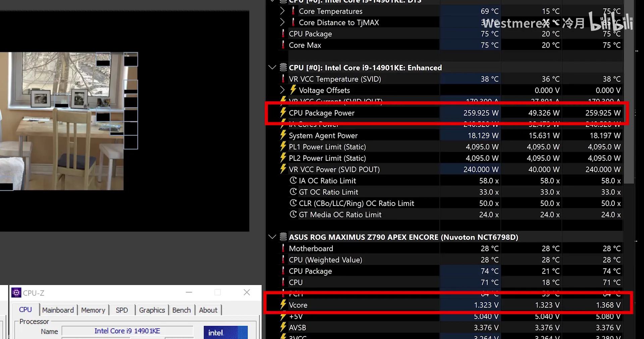The width and height of the screenshot is (644, 339).
Task: Click the lightning icon beside AVSB
Action: pyautogui.click(x=283, y=327)
